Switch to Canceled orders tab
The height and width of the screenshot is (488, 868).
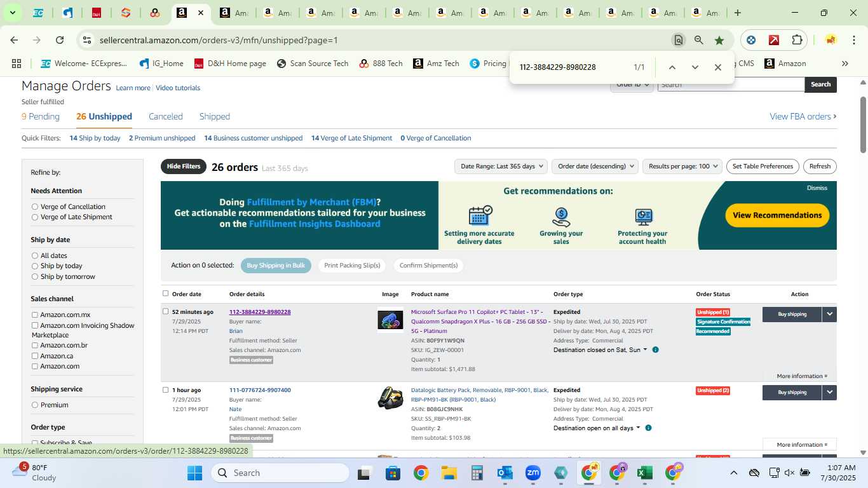coord(166,116)
